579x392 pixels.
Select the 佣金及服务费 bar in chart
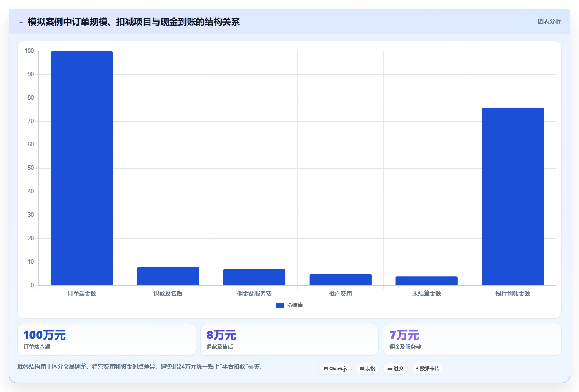tap(254, 277)
